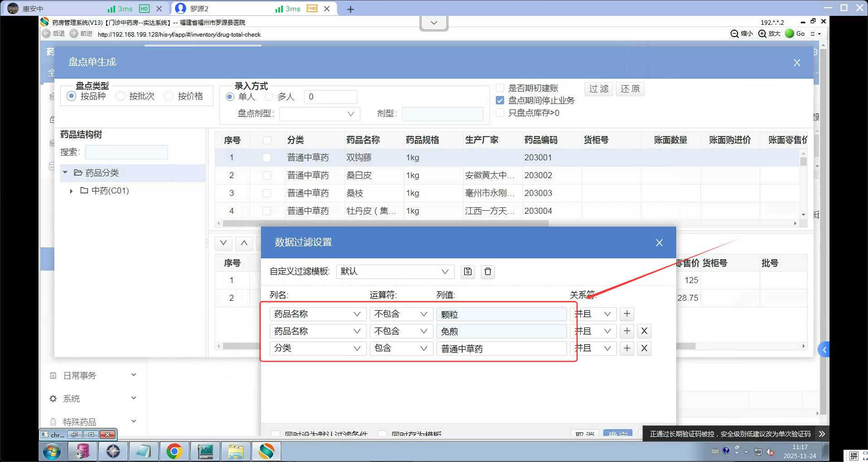Uncheck 盘点期间停止业务
The image size is (868, 462).
[500, 100]
